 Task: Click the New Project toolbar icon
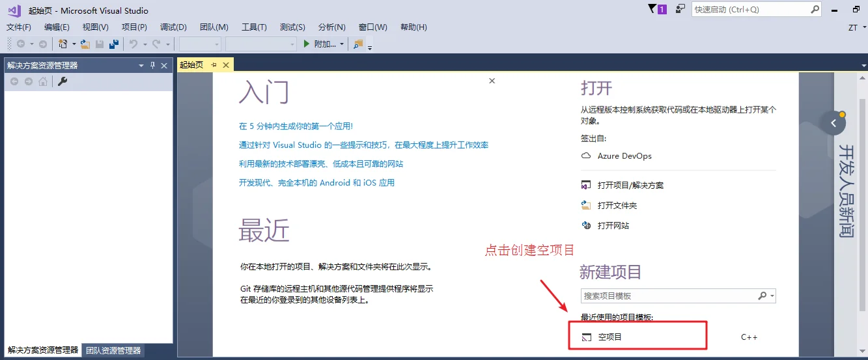point(63,44)
